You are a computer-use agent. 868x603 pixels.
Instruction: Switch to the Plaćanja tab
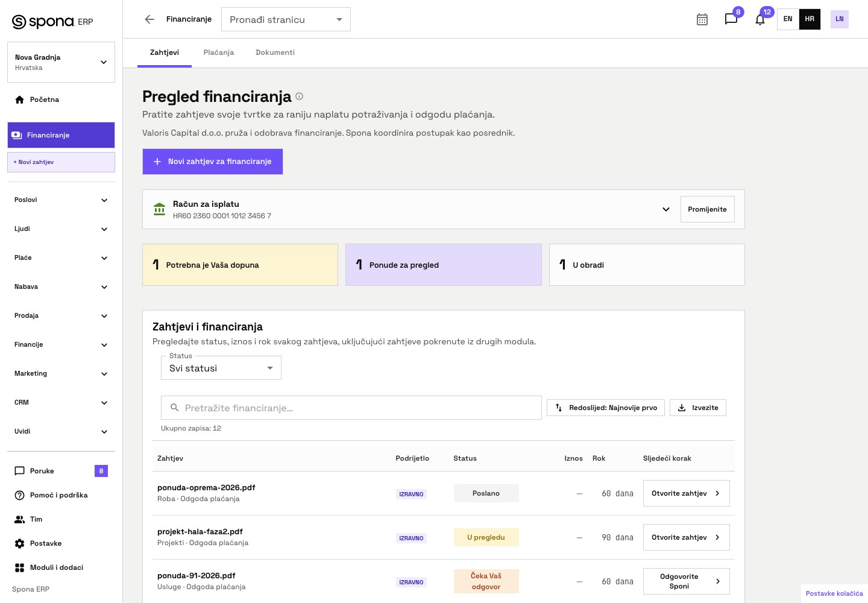(x=219, y=52)
